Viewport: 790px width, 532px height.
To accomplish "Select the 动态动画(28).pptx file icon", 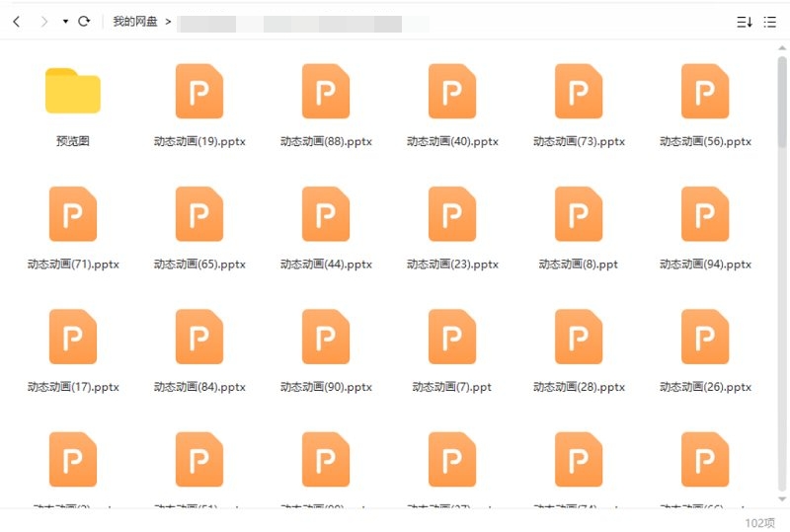I will tap(579, 337).
